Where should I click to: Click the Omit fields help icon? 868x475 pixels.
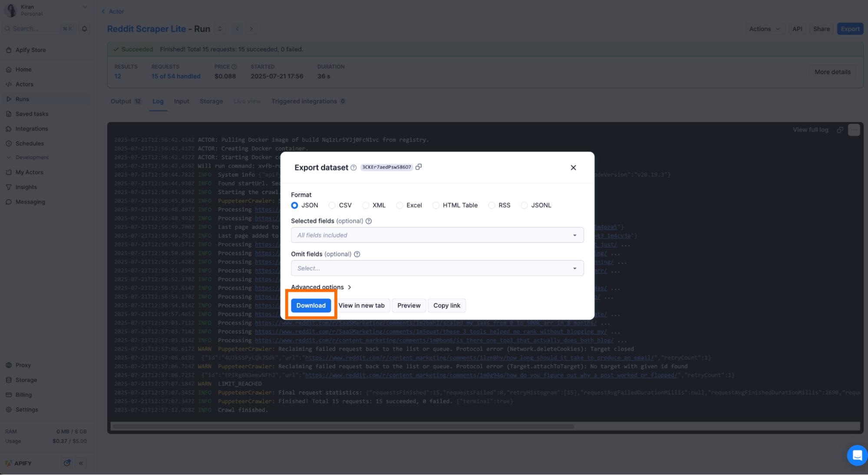[357, 254]
